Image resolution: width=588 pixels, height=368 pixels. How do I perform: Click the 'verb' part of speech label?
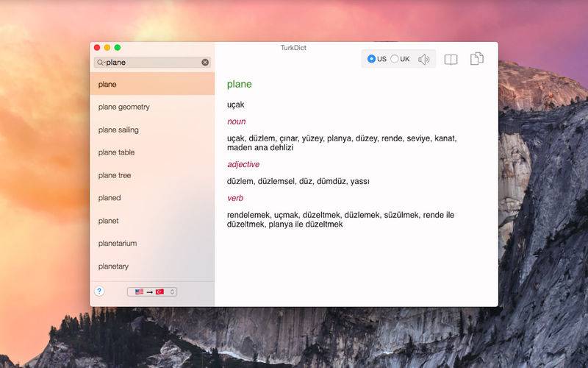(235, 198)
